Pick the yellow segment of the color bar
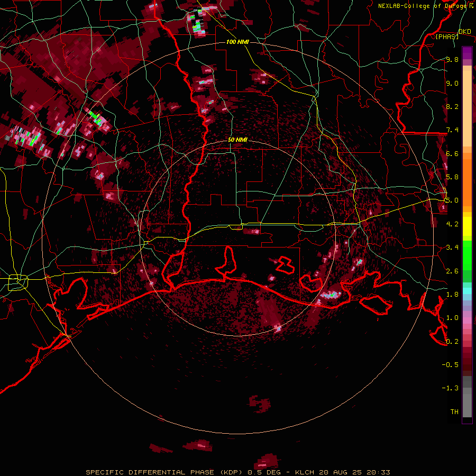The width and height of the screenshot is (476, 476). pyautogui.click(x=467, y=226)
